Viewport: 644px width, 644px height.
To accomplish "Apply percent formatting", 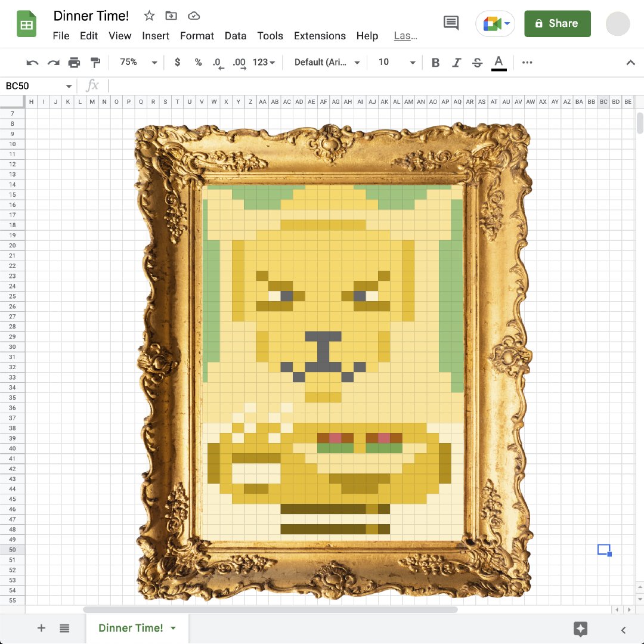I will coord(198,62).
